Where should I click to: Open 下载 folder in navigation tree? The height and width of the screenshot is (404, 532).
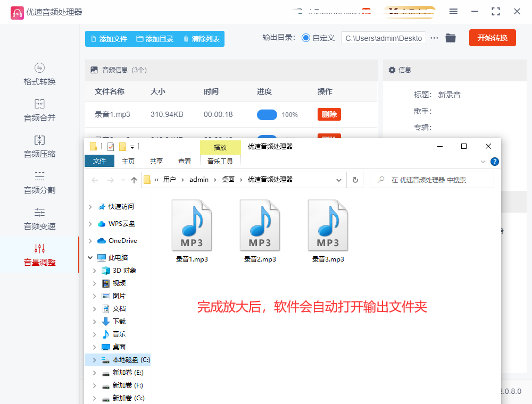(x=114, y=321)
